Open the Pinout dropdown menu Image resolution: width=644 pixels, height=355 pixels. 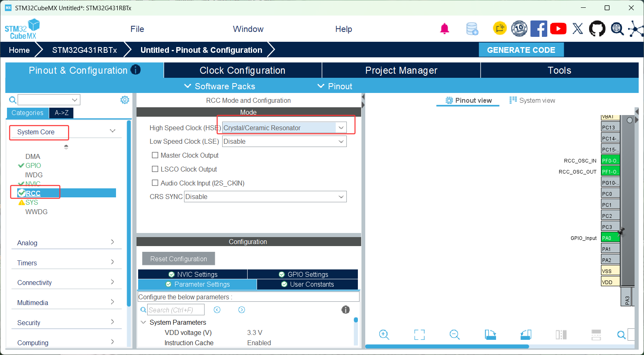(x=335, y=86)
